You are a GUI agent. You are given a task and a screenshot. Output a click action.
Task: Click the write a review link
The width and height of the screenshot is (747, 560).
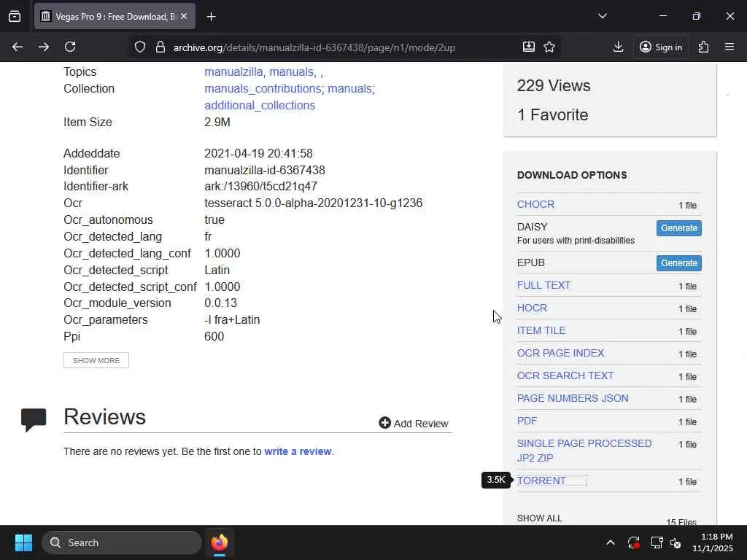(x=298, y=451)
